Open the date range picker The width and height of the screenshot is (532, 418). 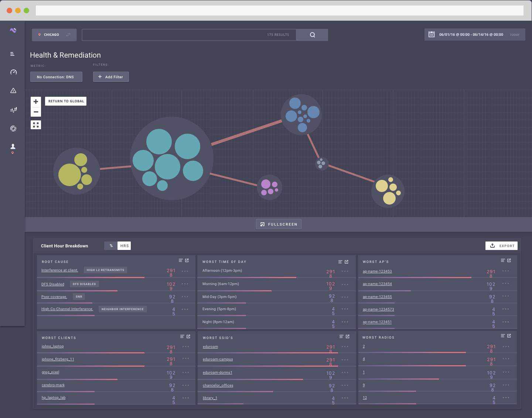pyautogui.click(x=475, y=35)
